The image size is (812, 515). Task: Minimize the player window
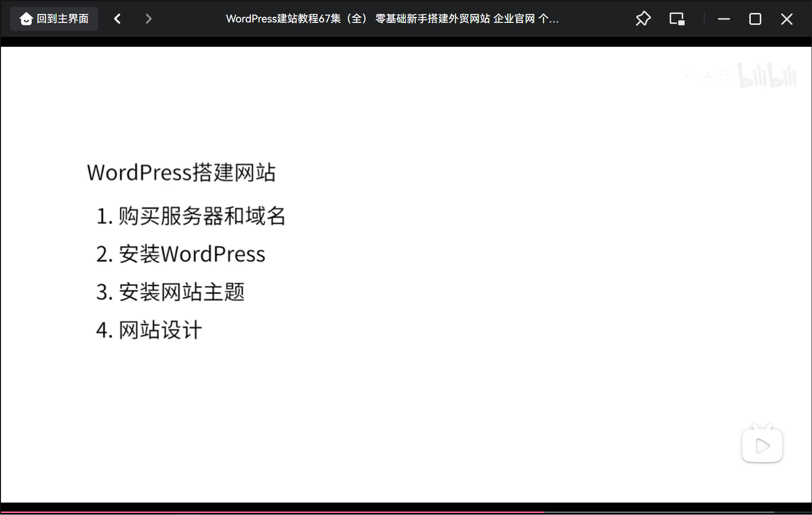tap(724, 19)
